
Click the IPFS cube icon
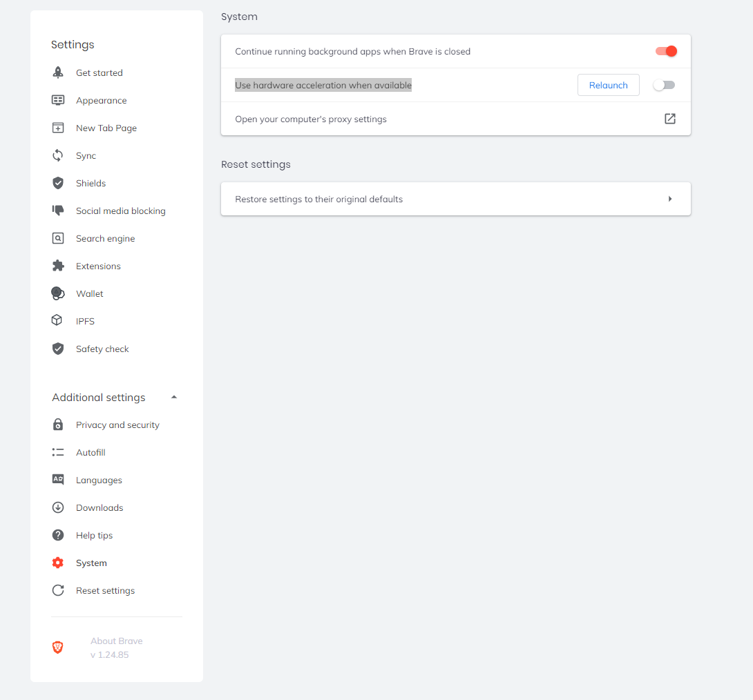[57, 320]
